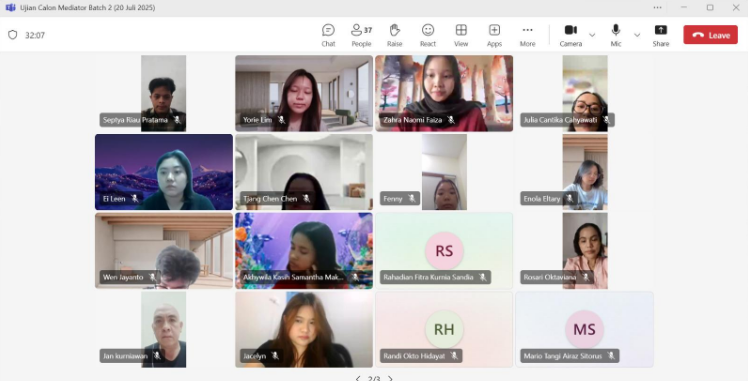The width and height of the screenshot is (748, 381).
Task: Click muted mic icon on Fenny
Action: click(412, 198)
